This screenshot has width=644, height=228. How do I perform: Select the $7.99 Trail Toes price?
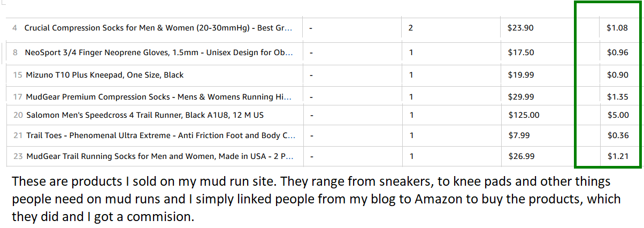(518, 135)
